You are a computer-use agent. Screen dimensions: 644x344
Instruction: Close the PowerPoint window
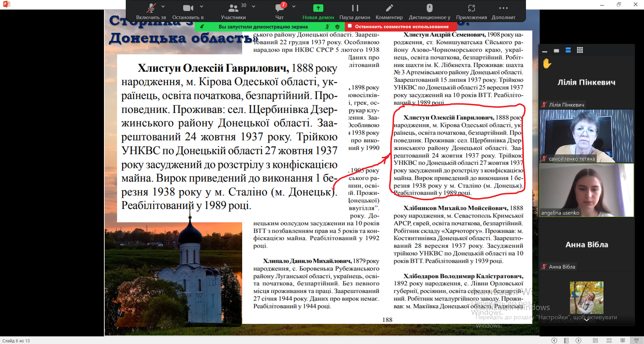(636, 4)
